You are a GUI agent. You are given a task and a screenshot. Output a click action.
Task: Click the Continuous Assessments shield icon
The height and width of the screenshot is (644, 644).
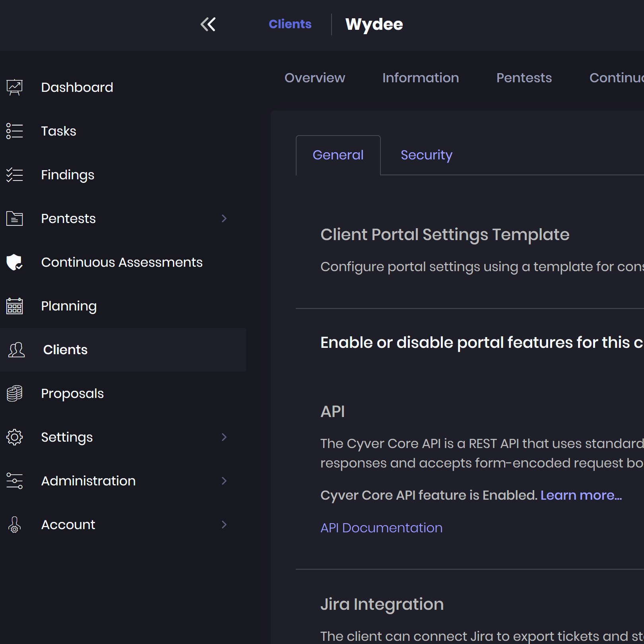pos(15,262)
